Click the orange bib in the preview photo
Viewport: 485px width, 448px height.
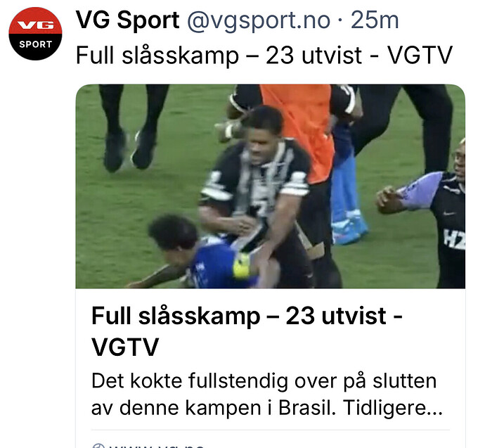tap(299, 130)
